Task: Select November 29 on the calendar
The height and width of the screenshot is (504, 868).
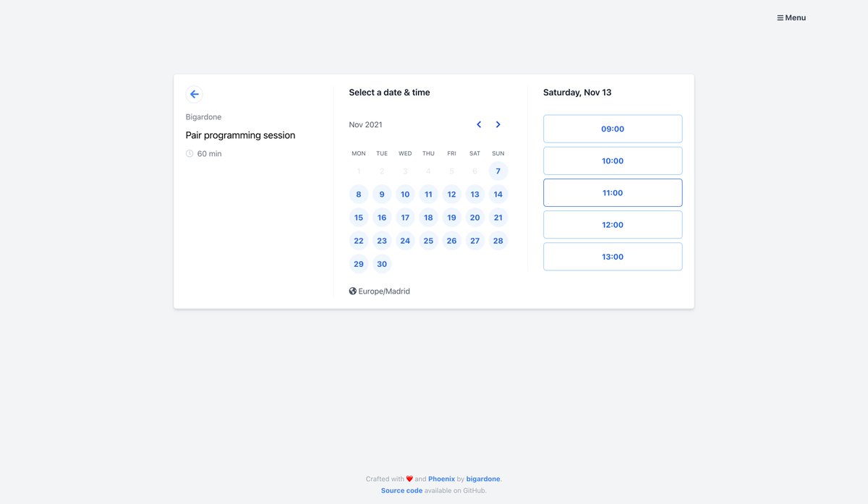Action: coord(359,264)
